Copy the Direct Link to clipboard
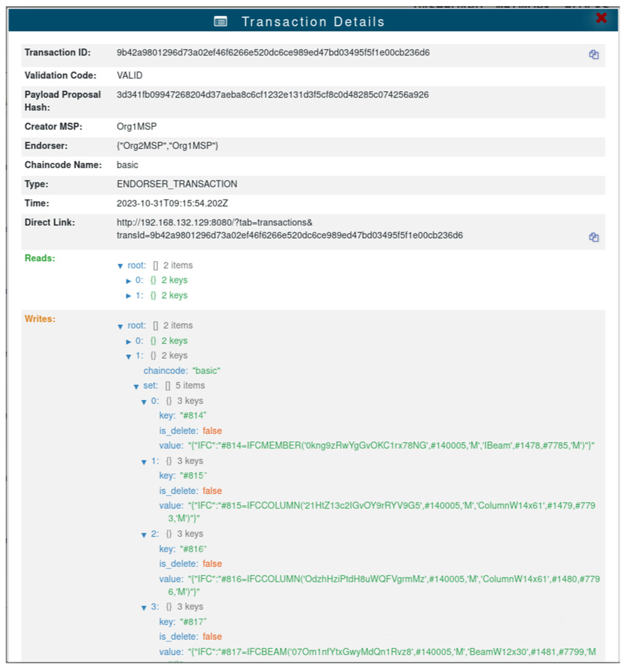 click(593, 237)
